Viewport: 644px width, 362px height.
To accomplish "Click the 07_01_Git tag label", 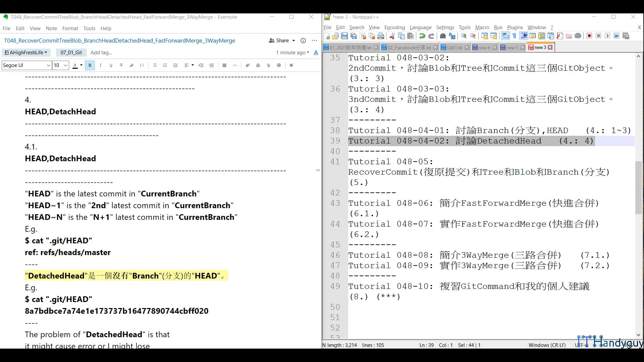I will tap(71, 53).
